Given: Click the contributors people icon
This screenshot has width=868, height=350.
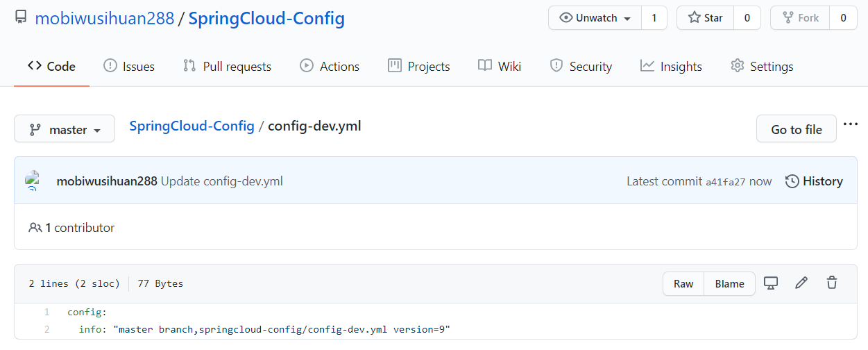Looking at the screenshot, I should [35, 228].
